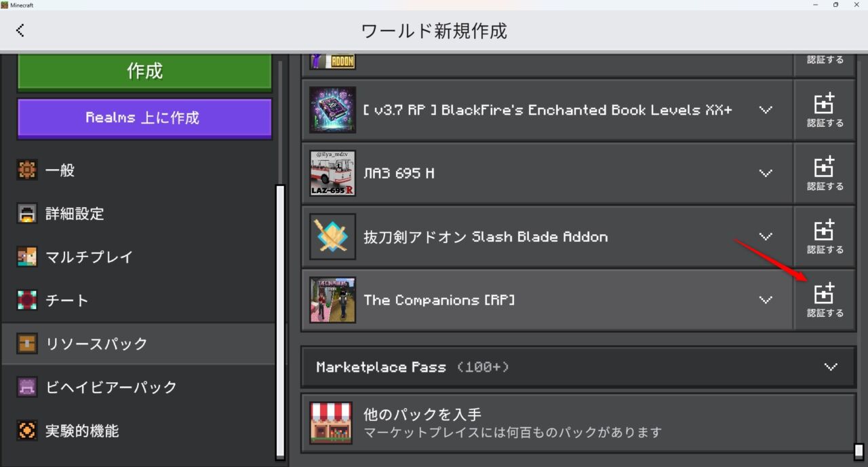The image size is (868, 467).
Task: Click the BlackFire's Enchanted Book pack thumbnail
Action: tap(332, 110)
